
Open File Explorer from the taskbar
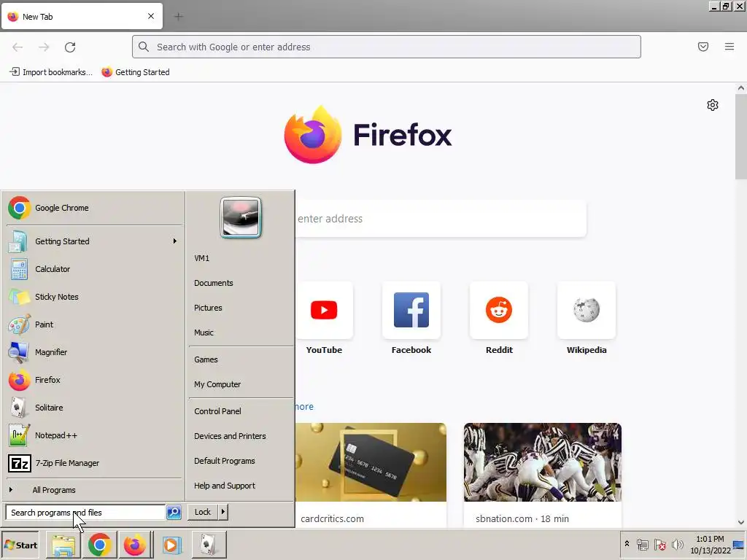point(63,545)
